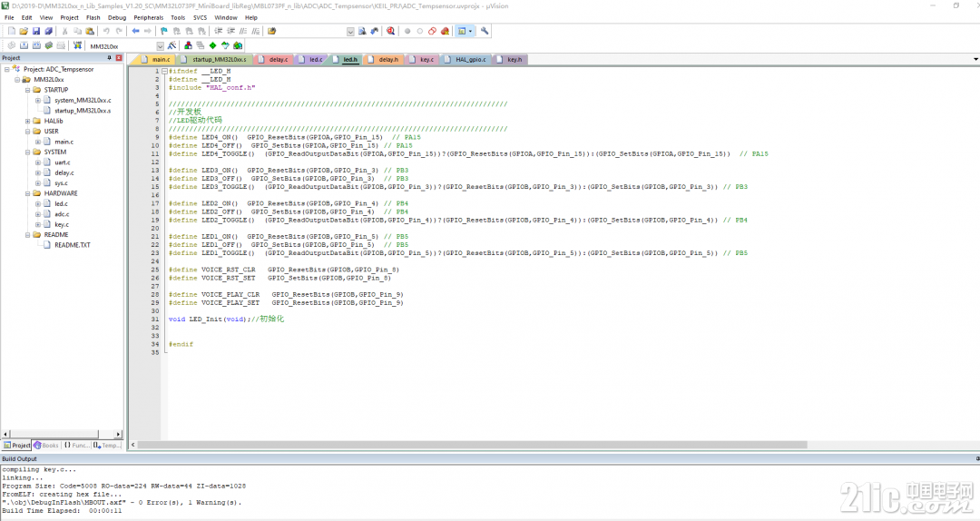This screenshot has height=521, width=980.
Task: Expand the main.c node includes
Action: tap(37, 142)
